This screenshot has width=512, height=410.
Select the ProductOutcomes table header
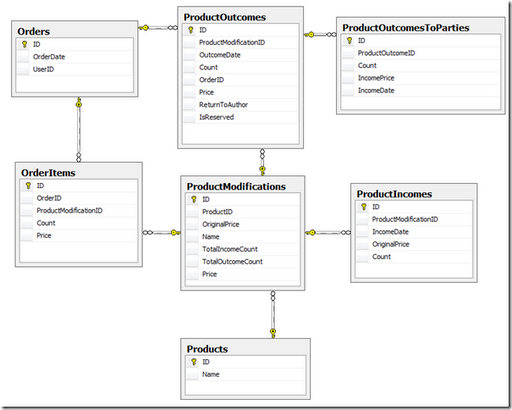point(240,17)
